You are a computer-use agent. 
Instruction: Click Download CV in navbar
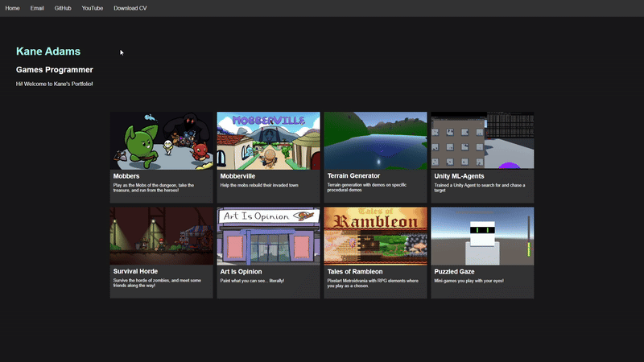(130, 8)
